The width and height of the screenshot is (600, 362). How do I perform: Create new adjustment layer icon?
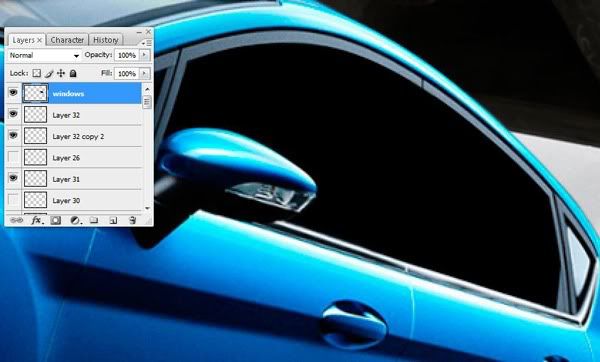point(75,220)
